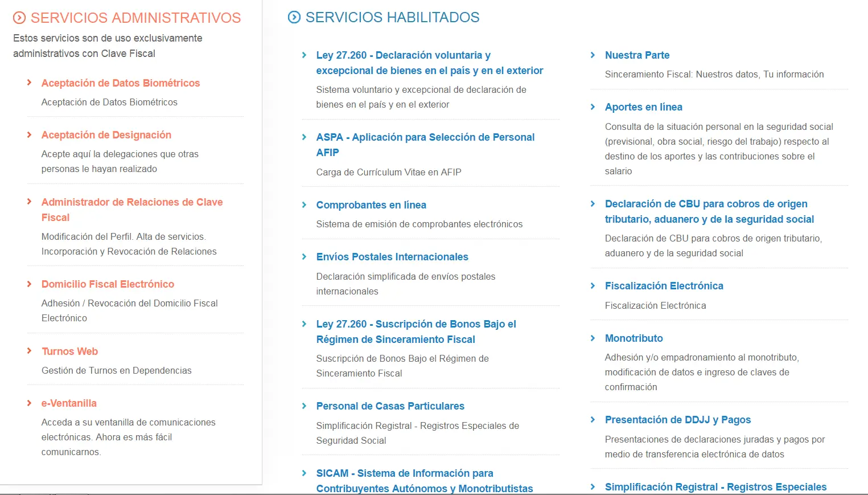Image resolution: width=868 pixels, height=495 pixels.
Task: Click chevron next to Comprobantes en línea
Action: pyautogui.click(x=304, y=204)
